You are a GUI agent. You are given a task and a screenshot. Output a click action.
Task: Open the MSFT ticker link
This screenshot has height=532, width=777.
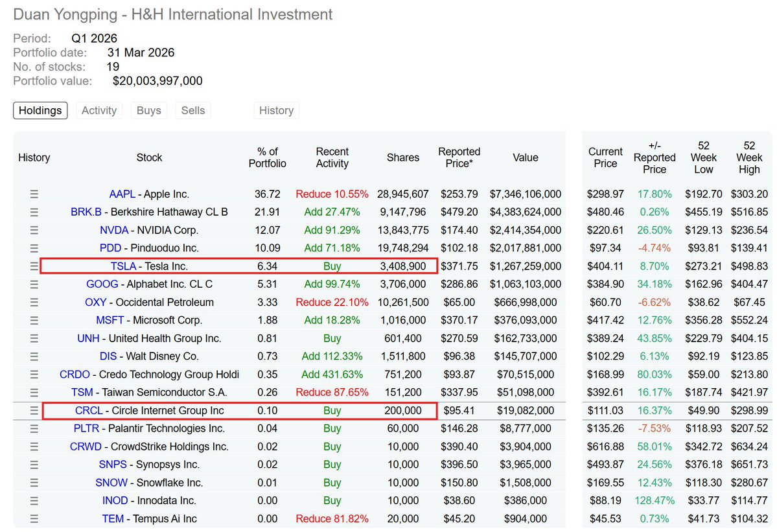pos(110,321)
